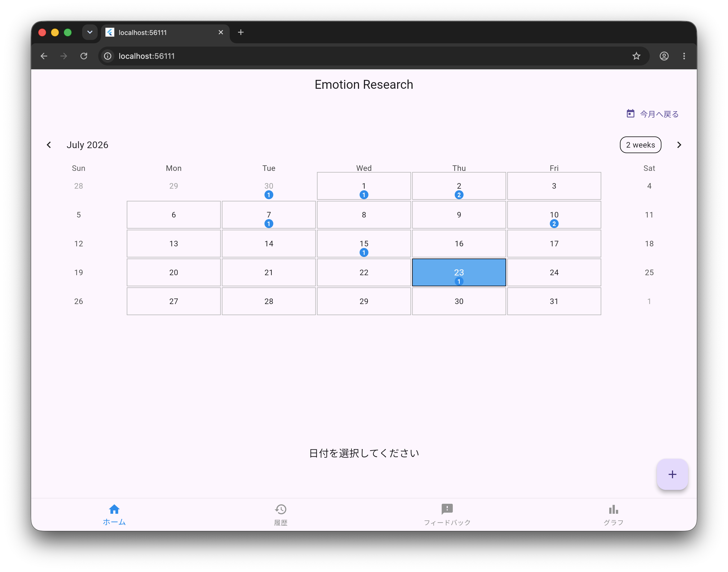Select July 17 date cell

pyautogui.click(x=554, y=244)
